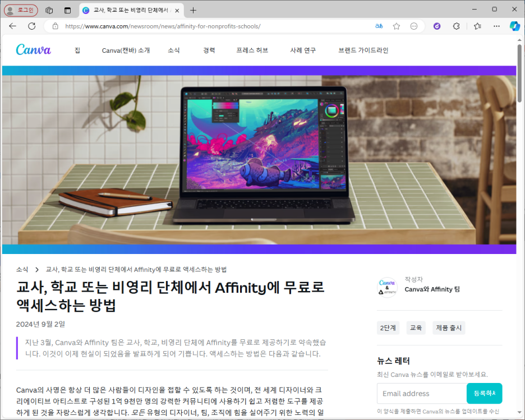
Task: Click the page vertical scrollbar thumb
Action: pos(519,73)
